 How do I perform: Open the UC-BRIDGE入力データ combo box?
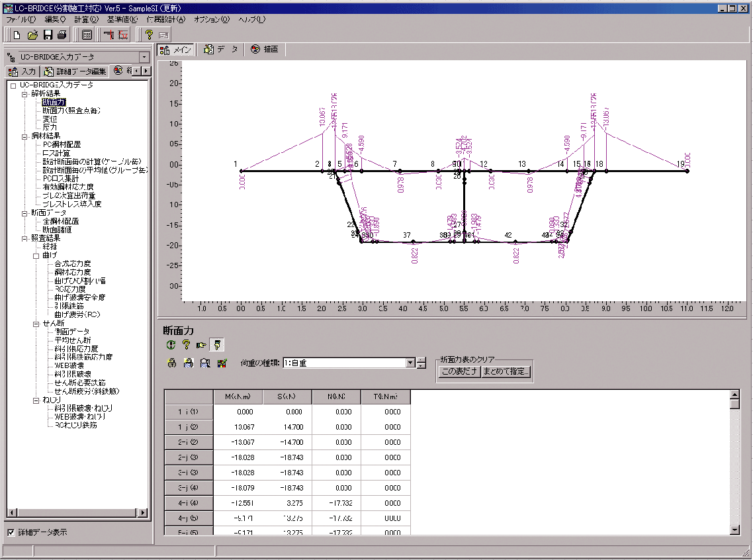tap(144, 58)
